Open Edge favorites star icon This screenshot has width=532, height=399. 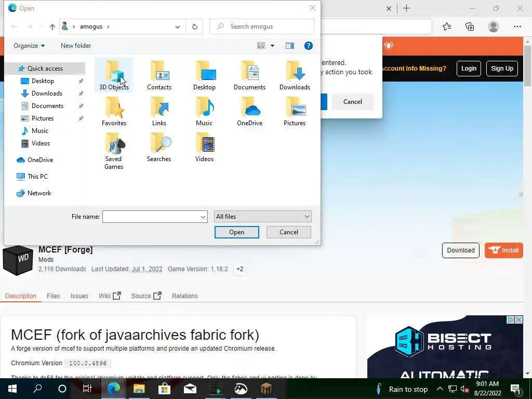[x=447, y=26]
